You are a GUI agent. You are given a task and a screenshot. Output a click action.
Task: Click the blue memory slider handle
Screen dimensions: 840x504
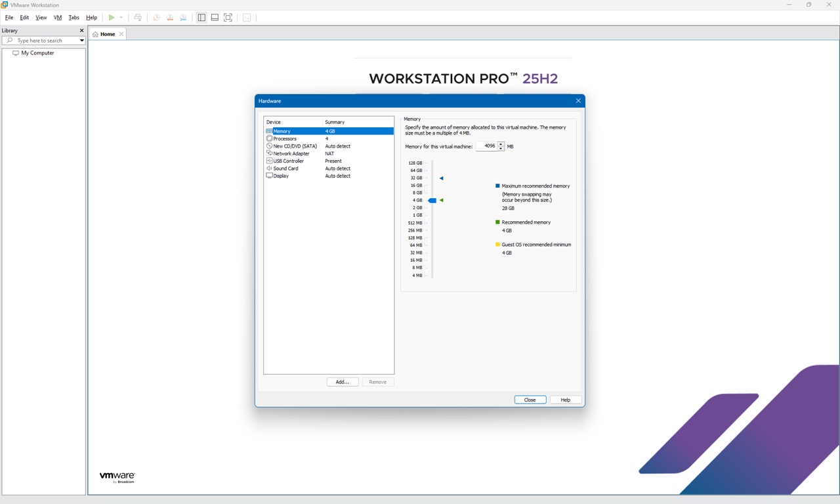(432, 200)
